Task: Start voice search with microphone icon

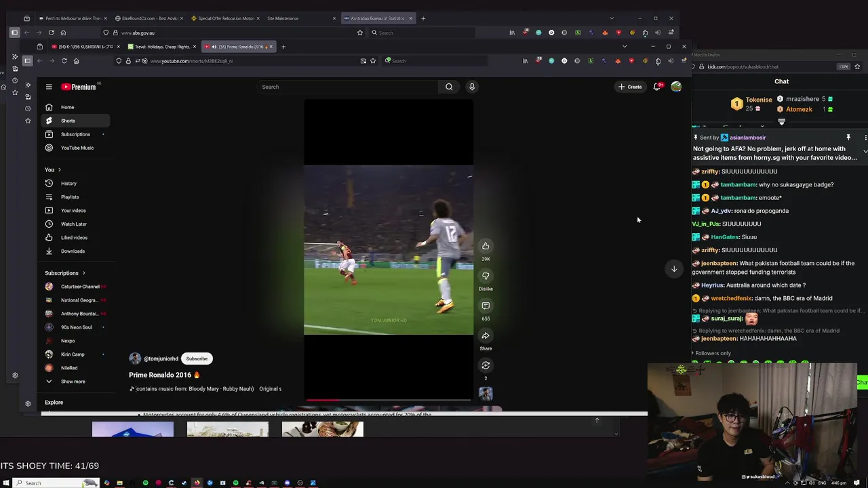Action: click(472, 87)
